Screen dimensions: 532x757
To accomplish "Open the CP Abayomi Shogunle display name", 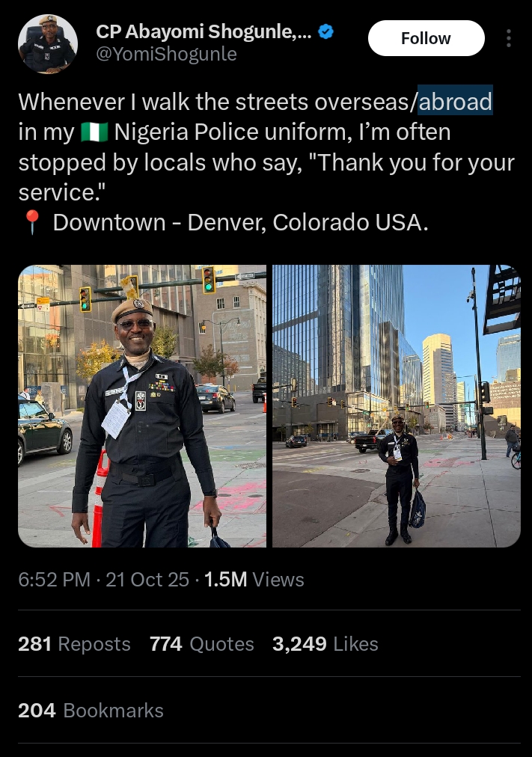I will (204, 32).
